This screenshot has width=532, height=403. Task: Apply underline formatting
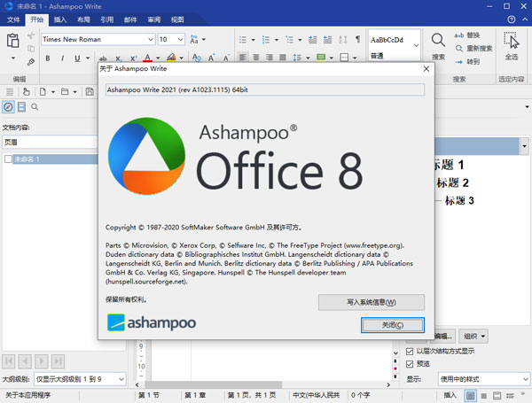75,58
